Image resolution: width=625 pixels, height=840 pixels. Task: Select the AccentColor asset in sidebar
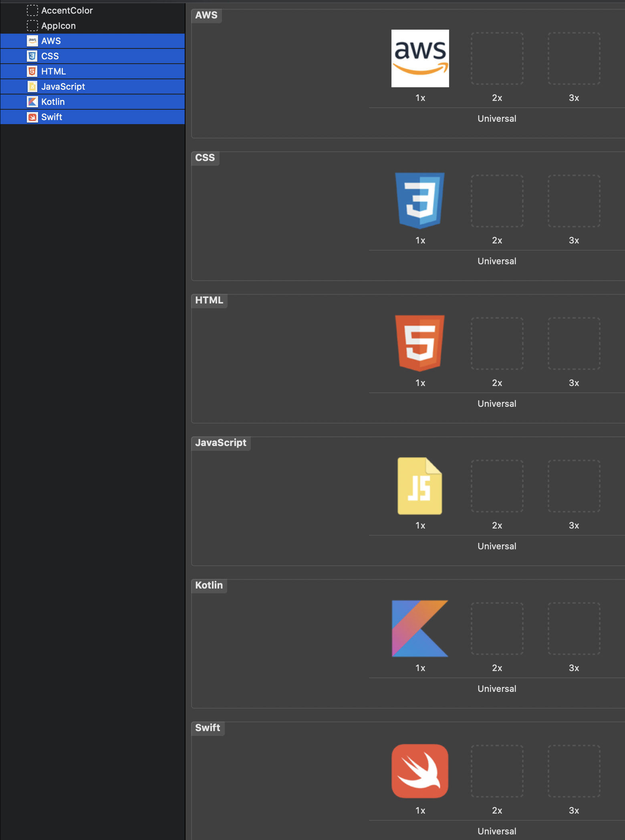pos(93,10)
